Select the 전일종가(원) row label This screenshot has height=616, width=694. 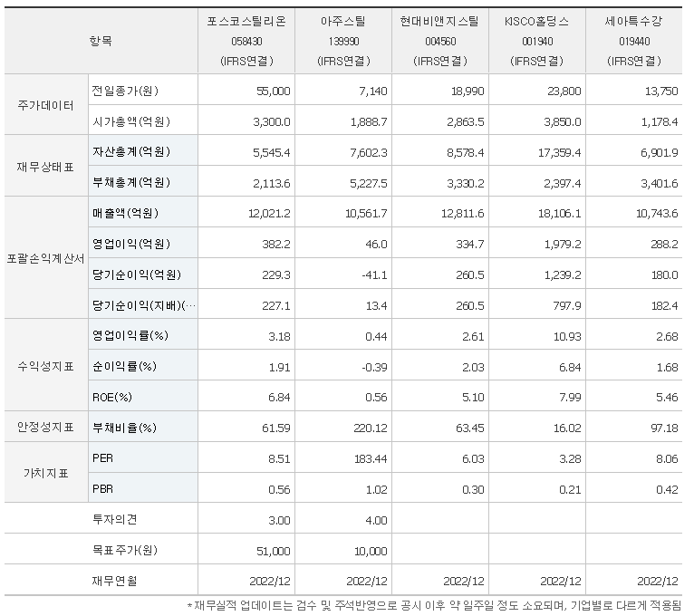pos(125,91)
